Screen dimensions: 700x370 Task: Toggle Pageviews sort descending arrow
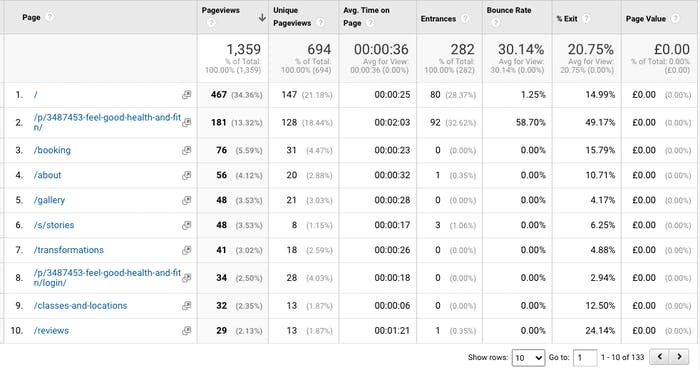262,17
